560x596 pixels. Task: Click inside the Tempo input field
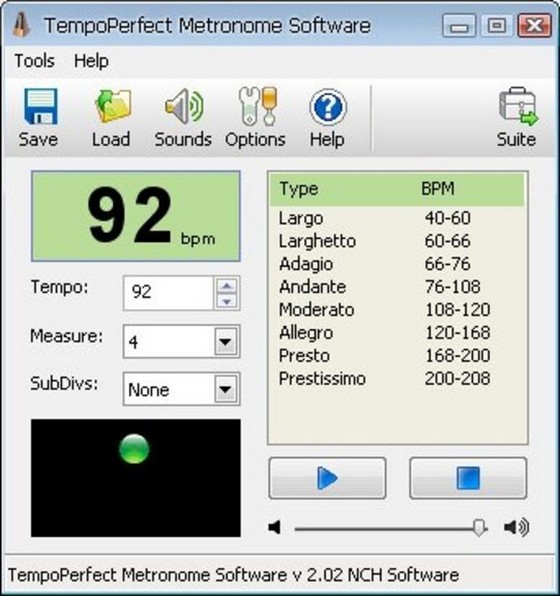click(168, 293)
